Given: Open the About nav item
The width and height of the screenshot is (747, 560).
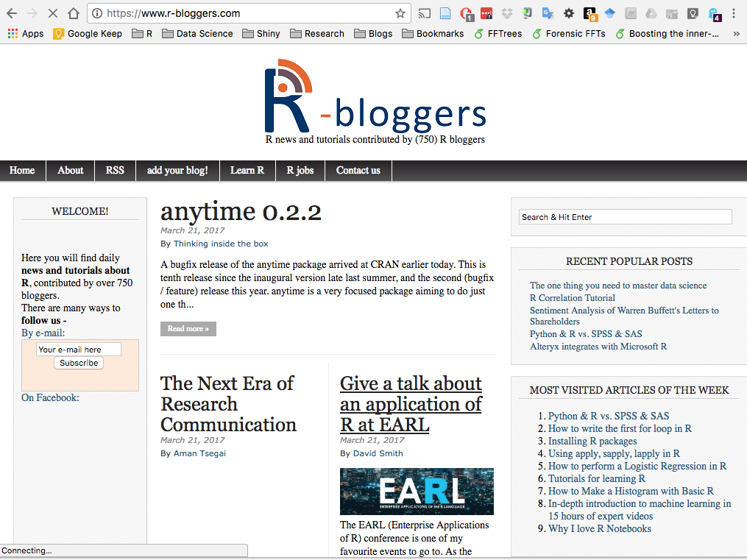Looking at the screenshot, I should click(x=71, y=171).
